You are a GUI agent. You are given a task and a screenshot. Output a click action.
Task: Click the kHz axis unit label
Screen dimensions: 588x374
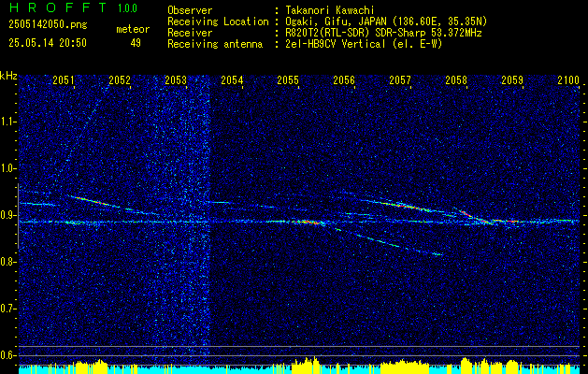tap(8, 76)
